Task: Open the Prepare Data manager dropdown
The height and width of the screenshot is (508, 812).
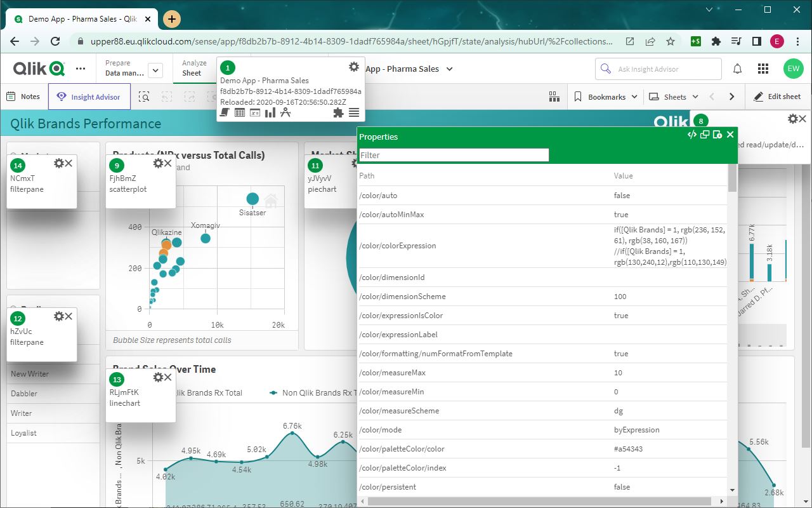Action: (x=156, y=70)
